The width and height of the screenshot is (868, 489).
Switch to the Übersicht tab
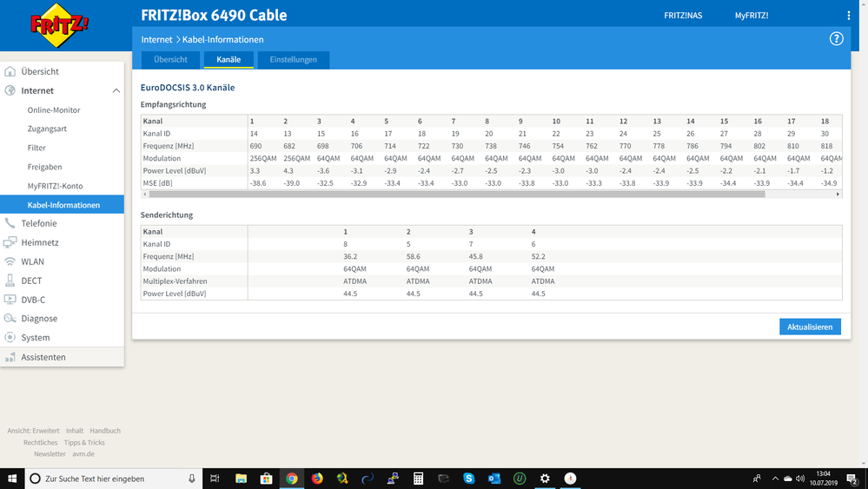(x=170, y=60)
